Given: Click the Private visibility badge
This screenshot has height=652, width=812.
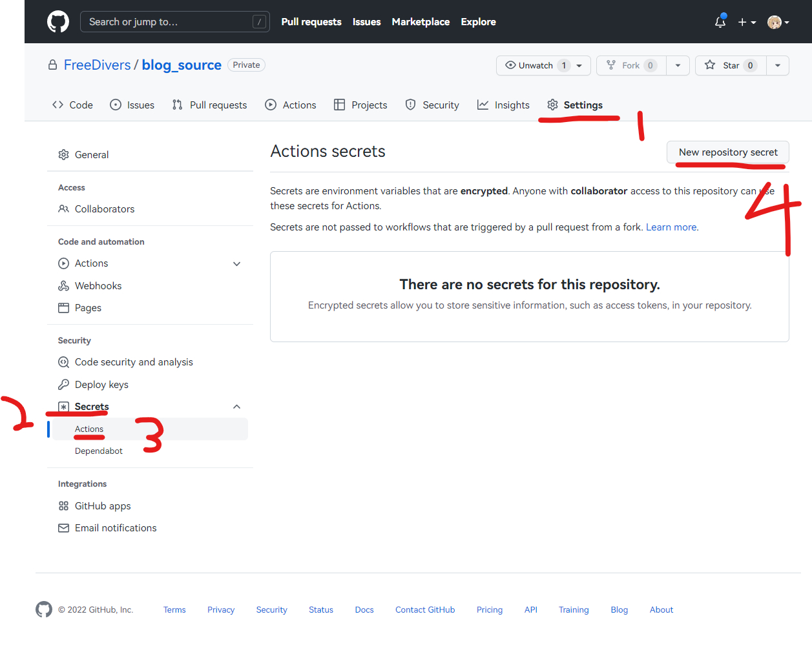Looking at the screenshot, I should click(x=246, y=65).
